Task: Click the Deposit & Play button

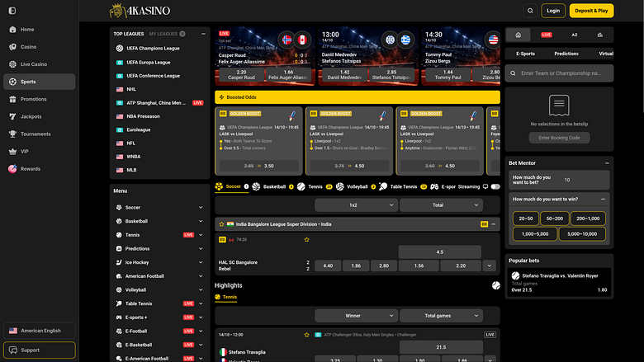Action: 591,11
